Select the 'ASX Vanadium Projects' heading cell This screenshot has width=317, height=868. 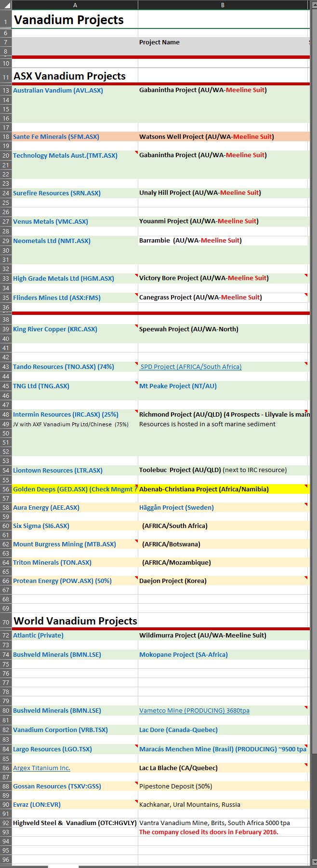coord(75,76)
